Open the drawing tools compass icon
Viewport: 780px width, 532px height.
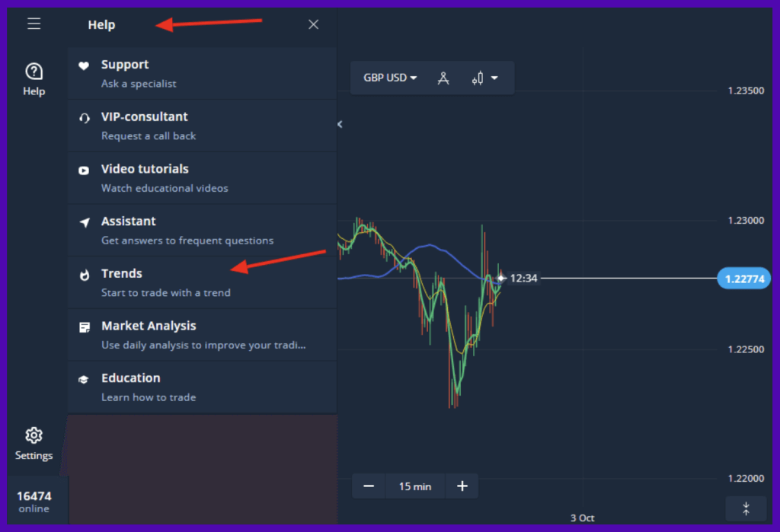[443, 78]
